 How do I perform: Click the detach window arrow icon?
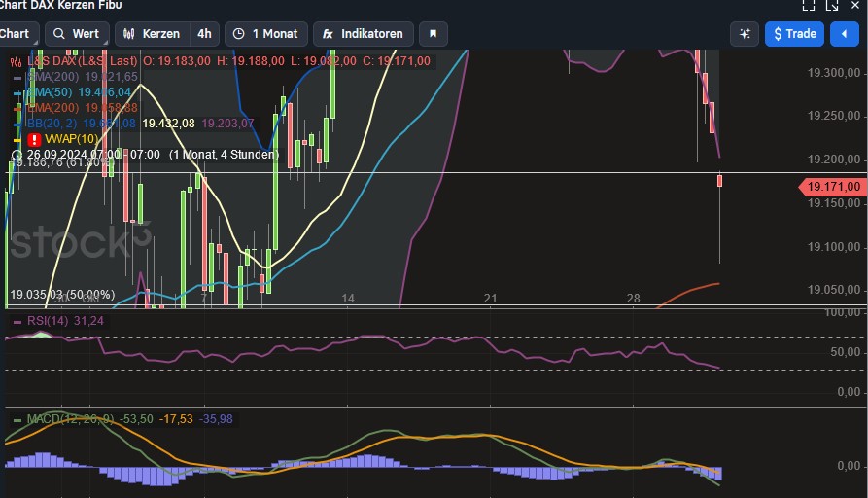832,6
